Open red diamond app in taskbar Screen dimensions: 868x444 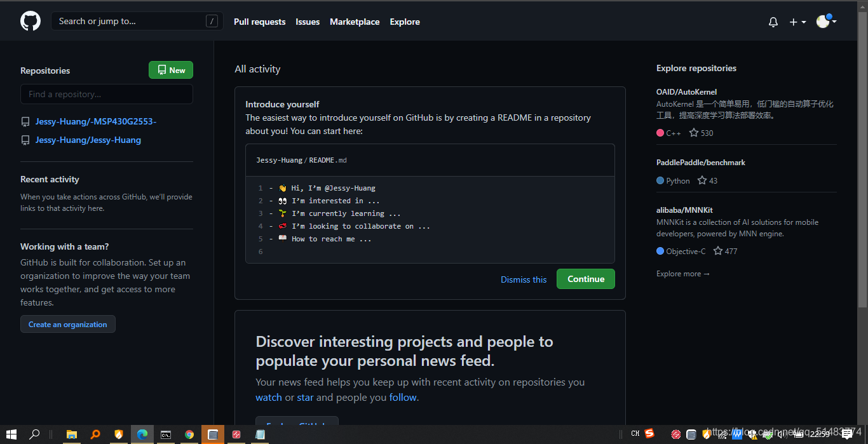(x=236, y=434)
